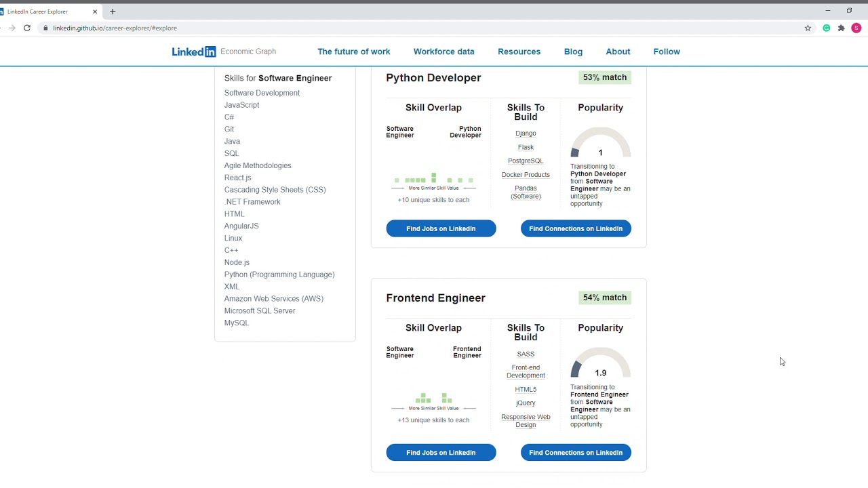The width and height of the screenshot is (868, 488).
Task: Select the Java skill entry
Action: pos(232,142)
